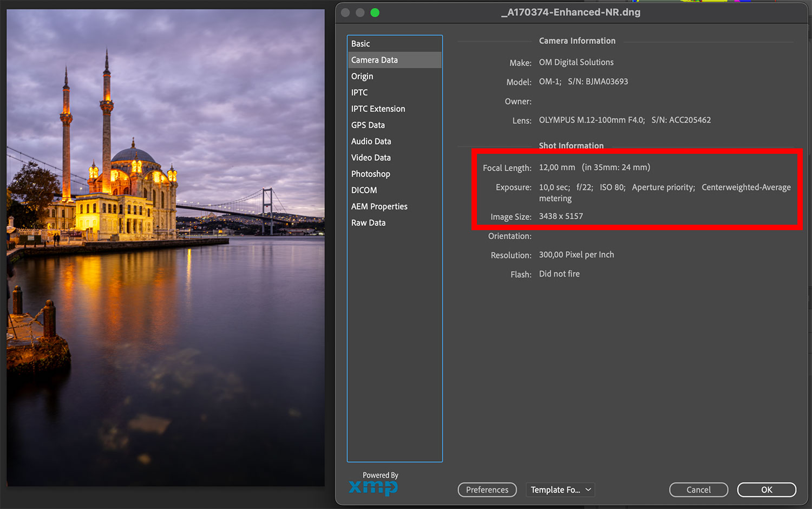Screen dimensions: 812x509
Task: Open AEM Properties section
Action: tap(379, 206)
